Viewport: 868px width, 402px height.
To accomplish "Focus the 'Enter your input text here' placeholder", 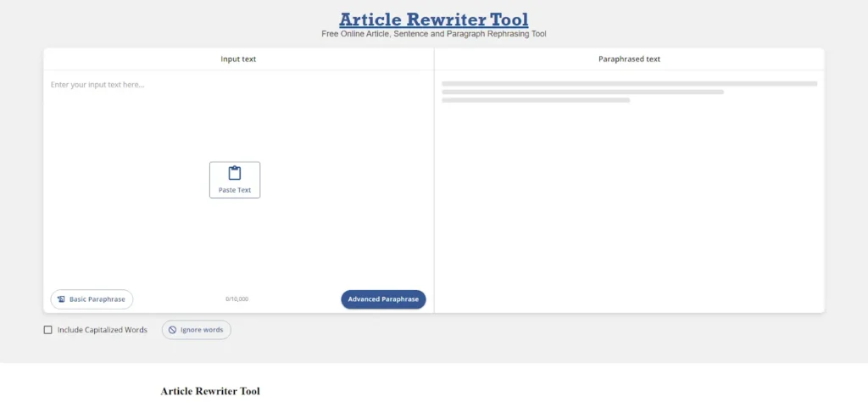I will (97, 85).
